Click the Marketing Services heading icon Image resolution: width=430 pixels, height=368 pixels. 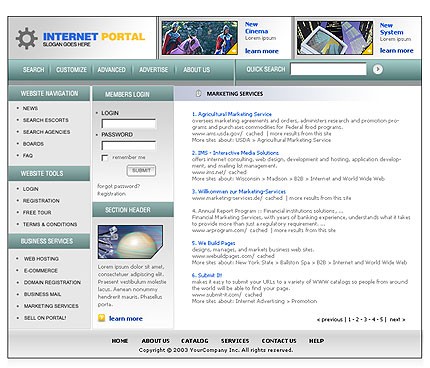coord(198,94)
